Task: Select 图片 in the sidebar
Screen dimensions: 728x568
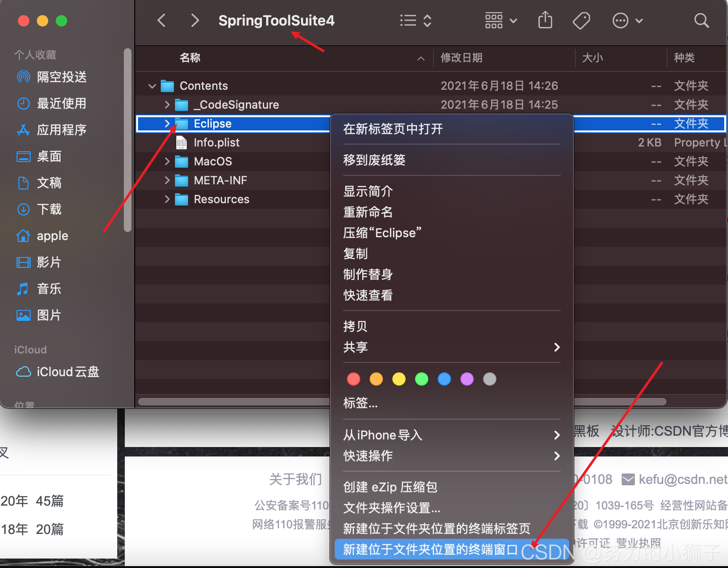Action: (x=39, y=315)
